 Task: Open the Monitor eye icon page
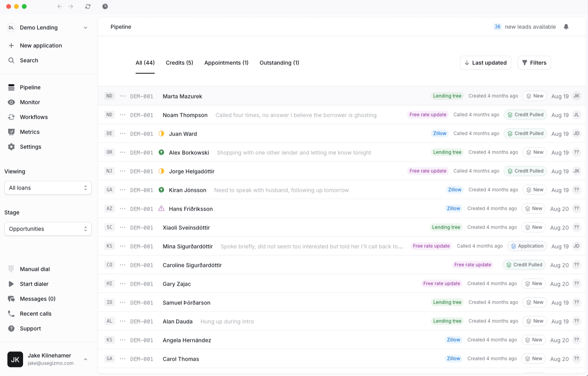click(x=11, y=102)
